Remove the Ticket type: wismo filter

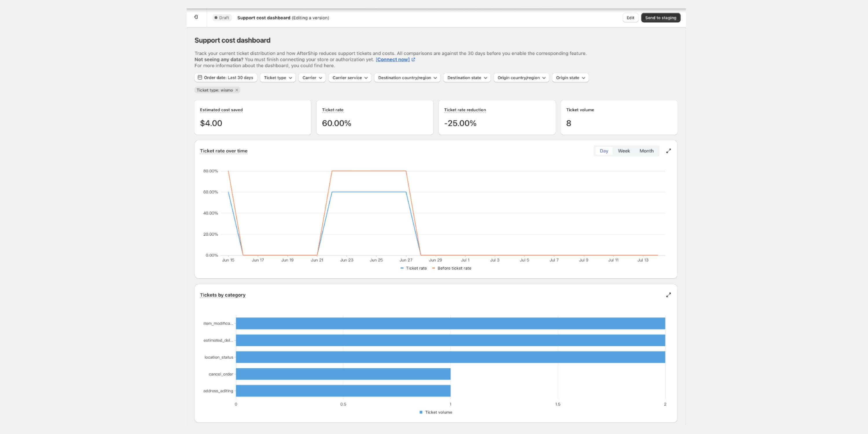coord(237,90)
